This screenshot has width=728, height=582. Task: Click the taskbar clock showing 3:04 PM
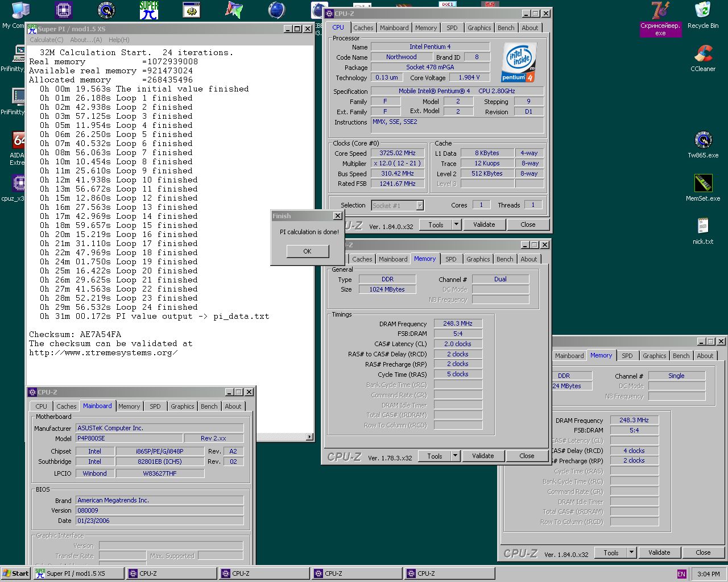pos(708,574)
